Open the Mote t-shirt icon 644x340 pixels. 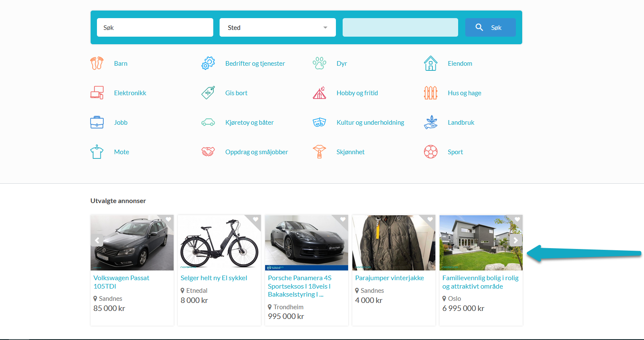97,152
